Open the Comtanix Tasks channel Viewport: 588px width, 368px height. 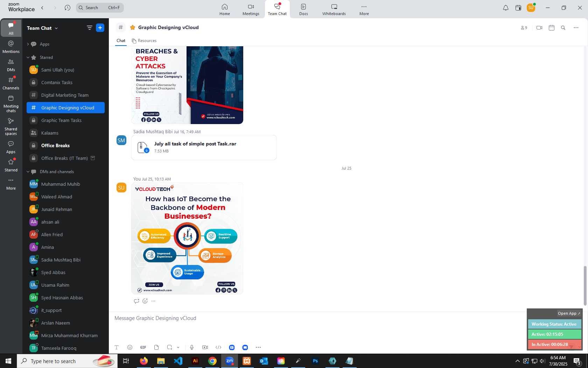point(65,82)
